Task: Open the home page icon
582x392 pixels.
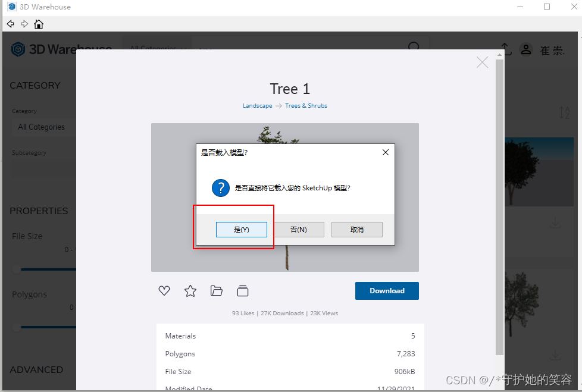Action: pos(39,24)
